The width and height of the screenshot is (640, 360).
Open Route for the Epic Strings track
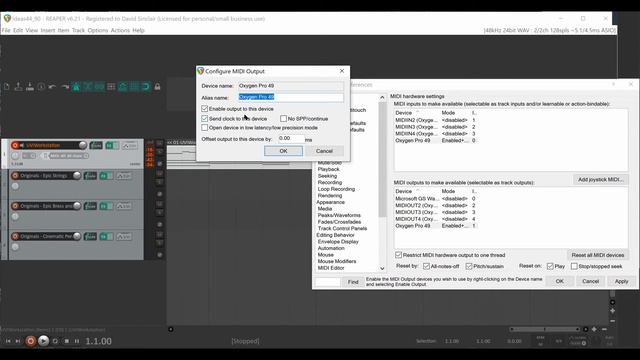click(x=90, y=176)
